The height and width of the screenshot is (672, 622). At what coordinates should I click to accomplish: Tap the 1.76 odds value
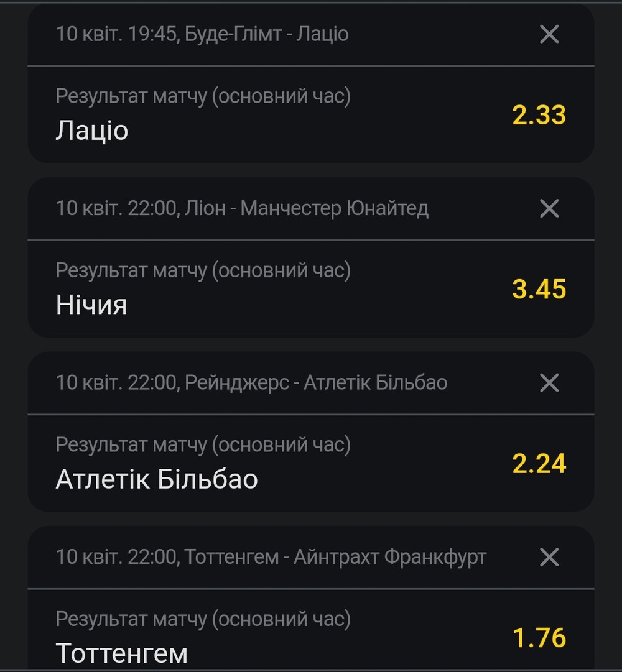(x=539, y=637)
